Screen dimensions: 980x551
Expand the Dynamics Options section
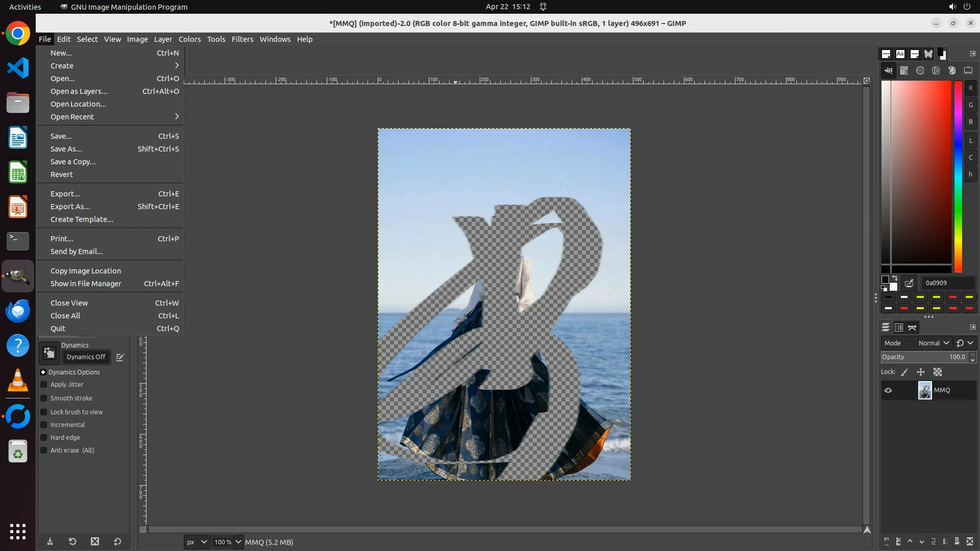[43, 372]
